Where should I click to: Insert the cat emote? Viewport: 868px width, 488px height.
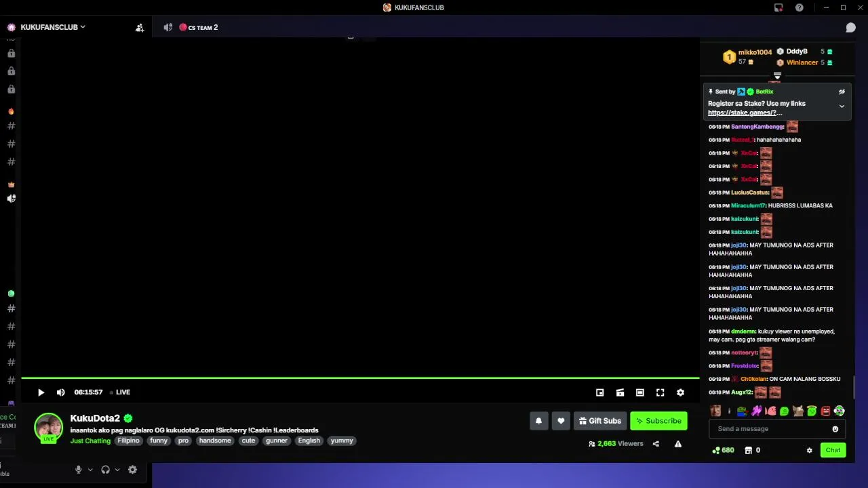[798, 411]
